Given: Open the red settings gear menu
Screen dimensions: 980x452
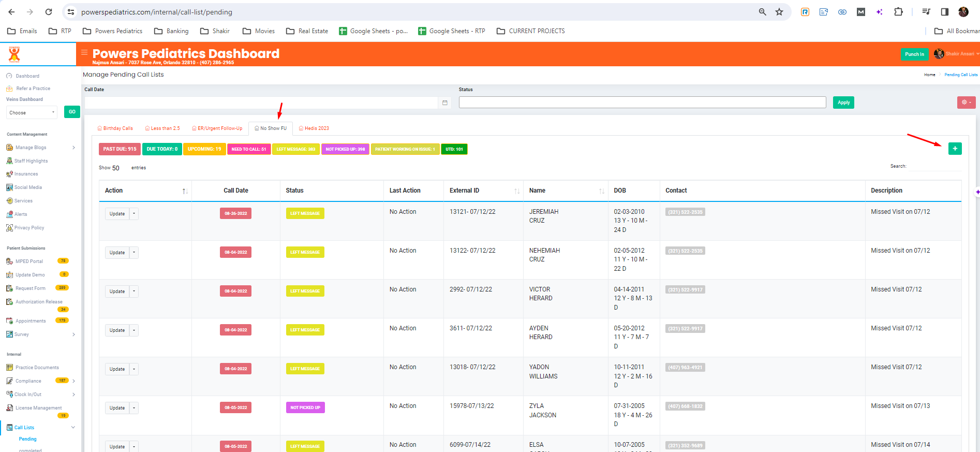Looking at the screenshot, I should coord(966,103).
